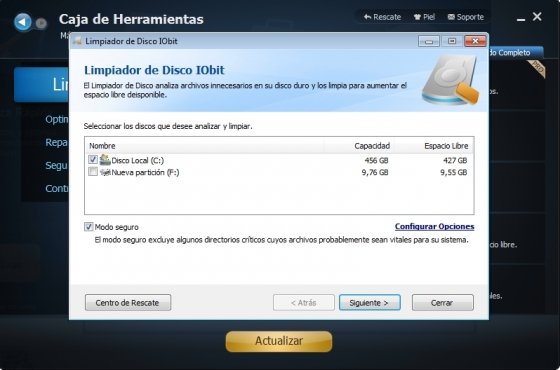Close the Caja de Herramientas main window
Screen dimensions: 560x370
(537, 16)
